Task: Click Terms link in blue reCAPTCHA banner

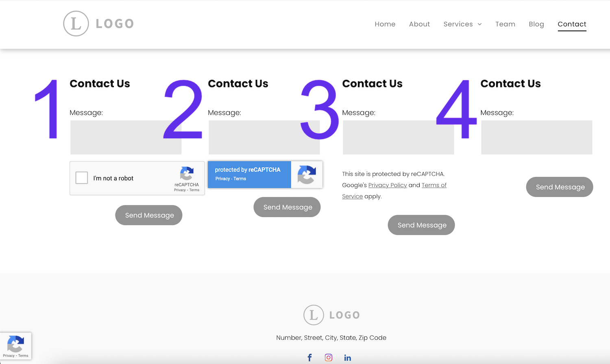Action: (x=240, y=179)
